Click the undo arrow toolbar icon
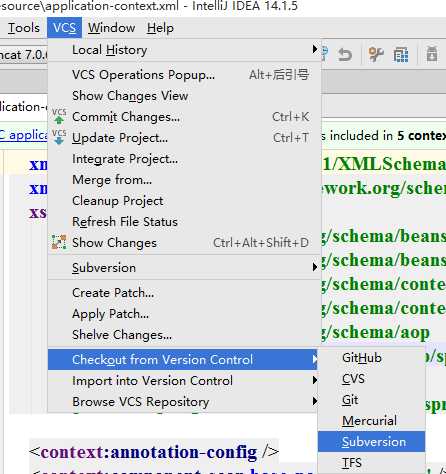This screenshot has width=446, height=474. (x=345, y=55)
